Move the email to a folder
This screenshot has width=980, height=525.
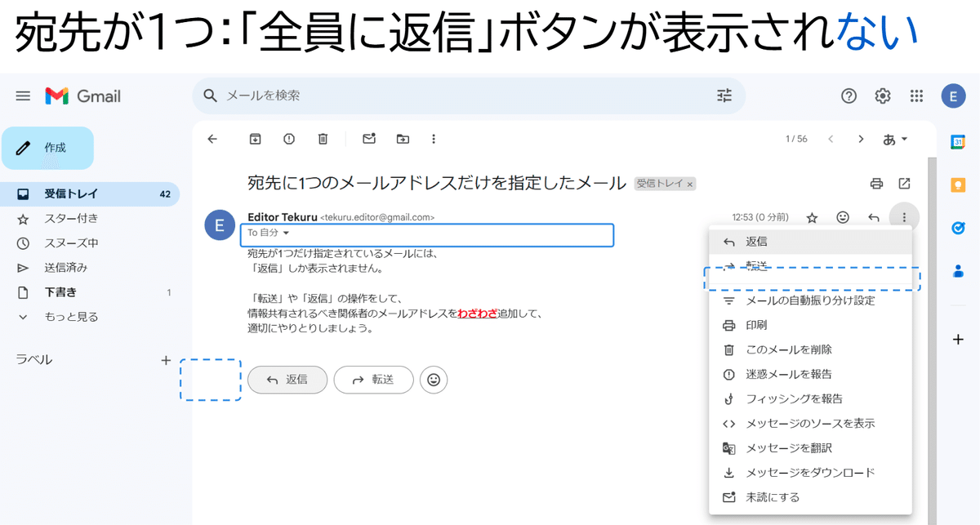pos(402,139)
